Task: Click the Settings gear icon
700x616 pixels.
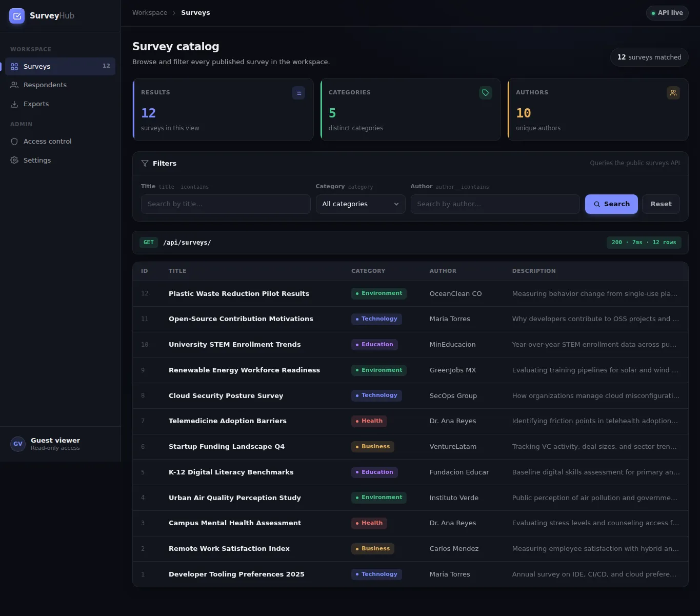Action: [x=14, y=161]
